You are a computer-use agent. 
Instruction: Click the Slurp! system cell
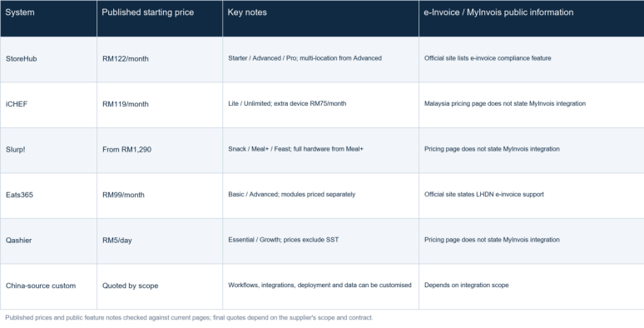(x=48, y=151)
